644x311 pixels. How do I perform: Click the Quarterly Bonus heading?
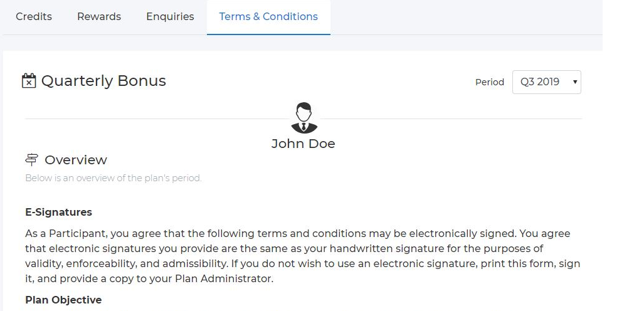(x=103, y=80)
